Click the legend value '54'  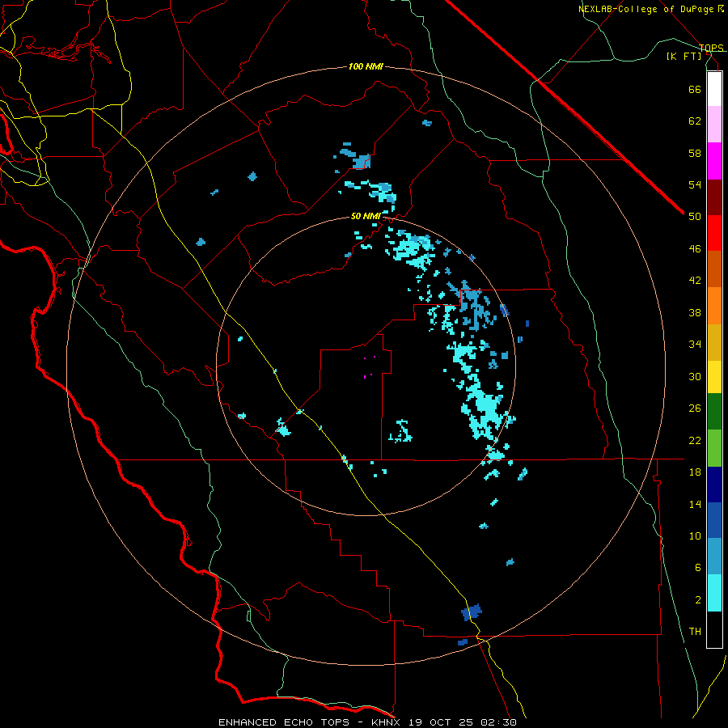[x=695, y=184]
